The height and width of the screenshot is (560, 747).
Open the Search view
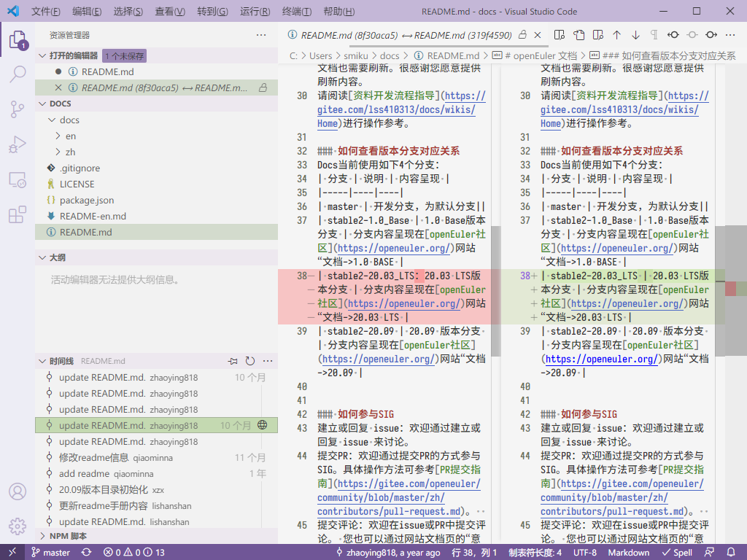(18, 74)
